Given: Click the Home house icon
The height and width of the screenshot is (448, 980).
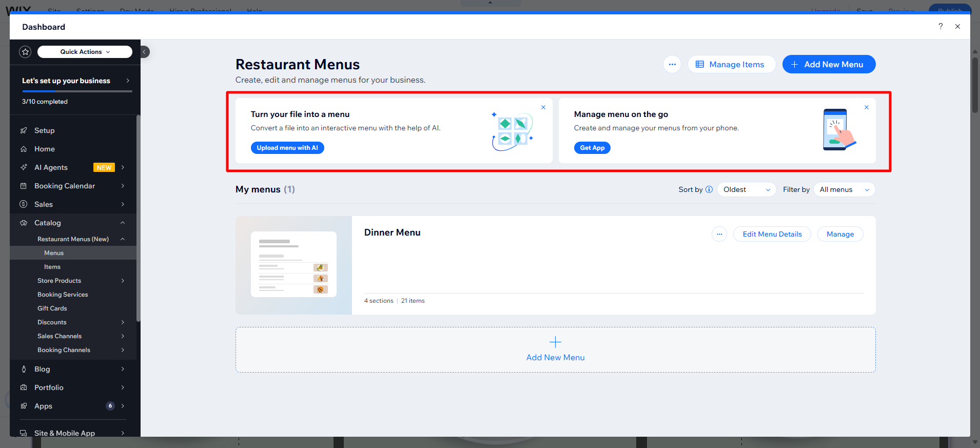Looking at the screenshot, I should point(24,149).
